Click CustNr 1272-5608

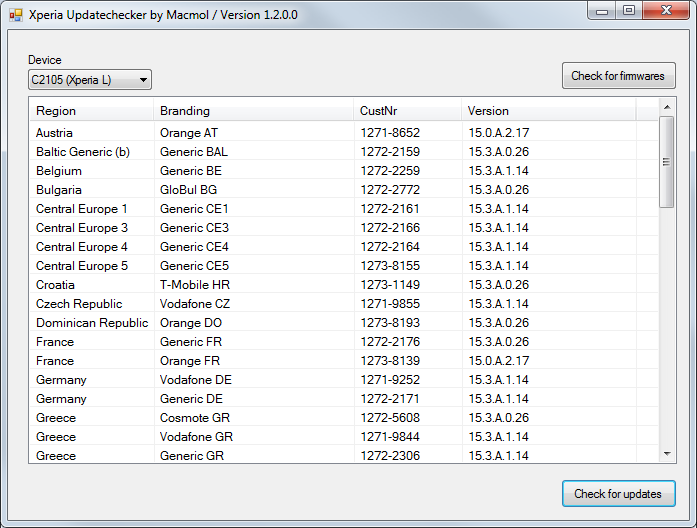390,418
